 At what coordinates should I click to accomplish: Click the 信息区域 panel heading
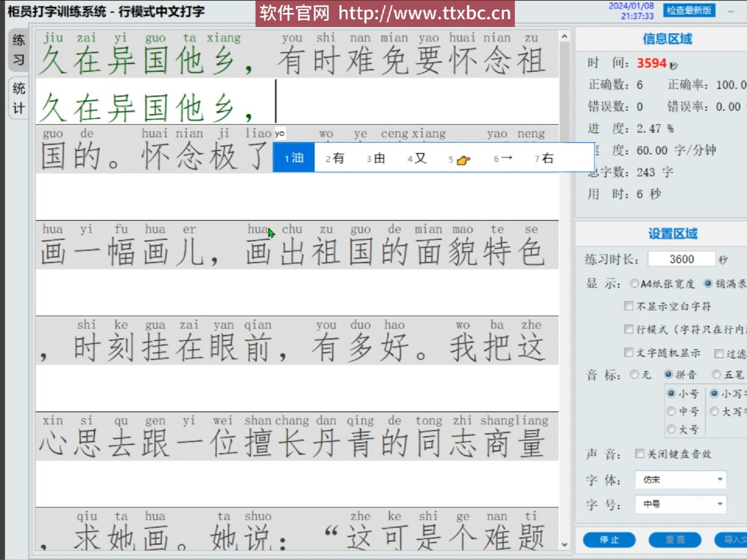click(x=667, y=39)
